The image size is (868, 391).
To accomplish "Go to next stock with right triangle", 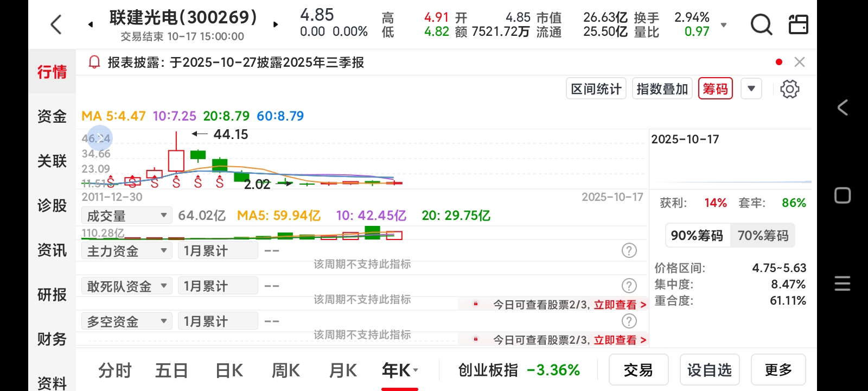I will pos(276,24).
